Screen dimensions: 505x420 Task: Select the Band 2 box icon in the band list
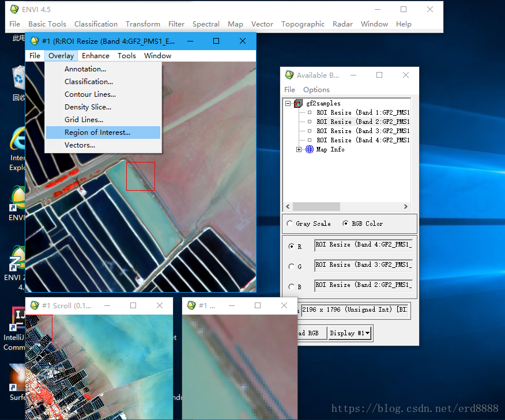click(310, 122)
